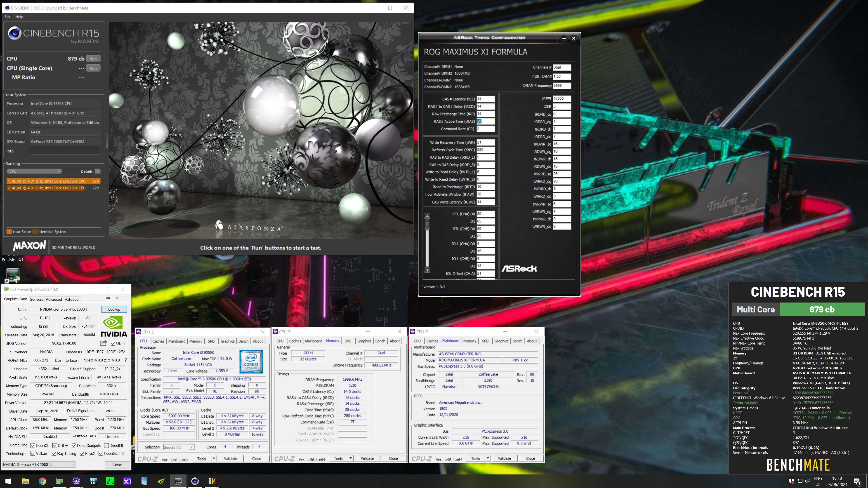868x488 pixels.
Task: Click scroll-up arrow in Timing Configurator
Action: 427,216
